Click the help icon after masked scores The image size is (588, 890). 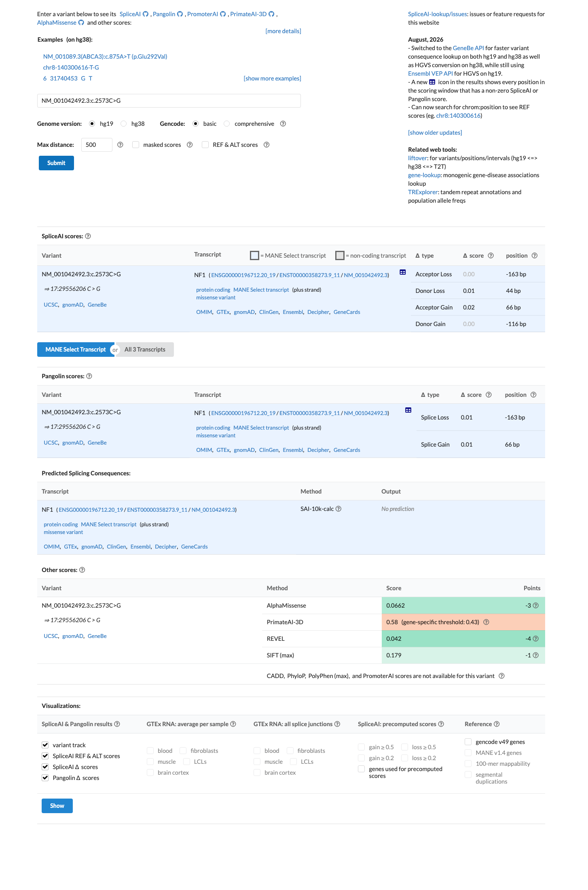click(x=190, y=145)
